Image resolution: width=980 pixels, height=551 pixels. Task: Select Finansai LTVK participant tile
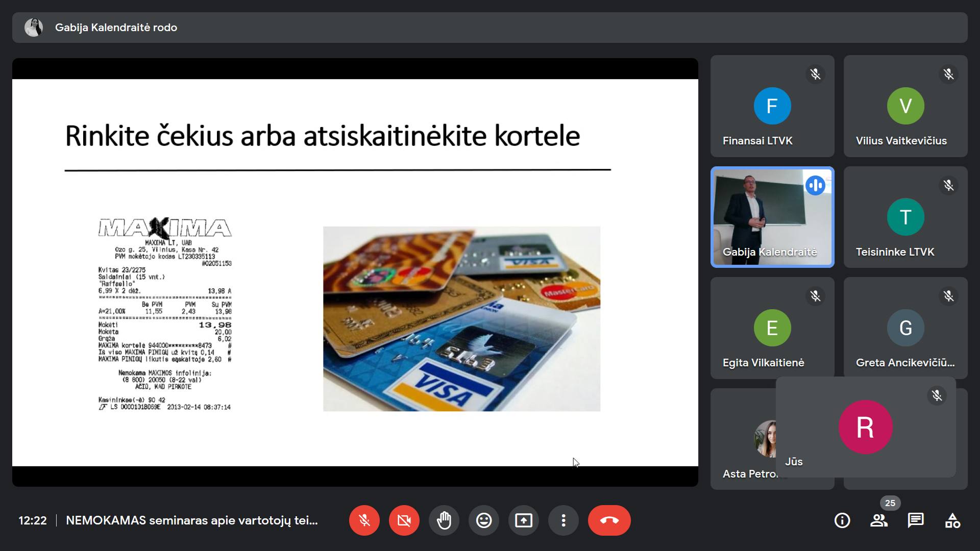[x=772, y=106]
